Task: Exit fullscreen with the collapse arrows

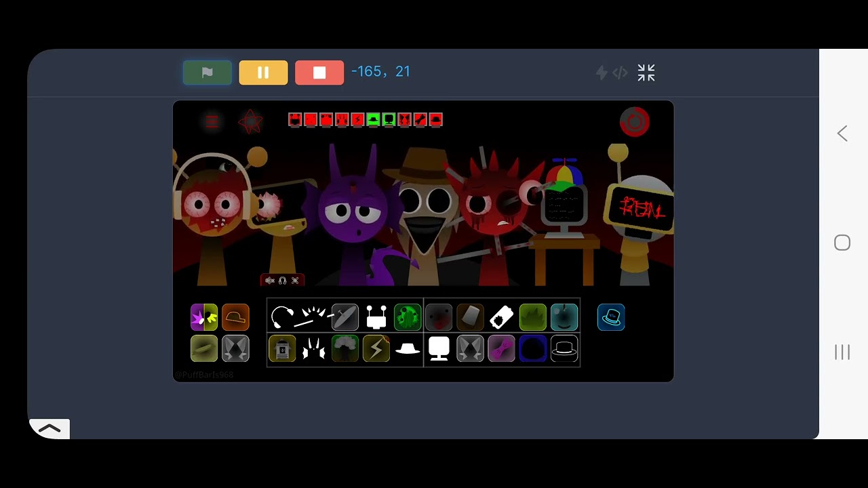Action: pyautogui.click(x=646, y=73)
